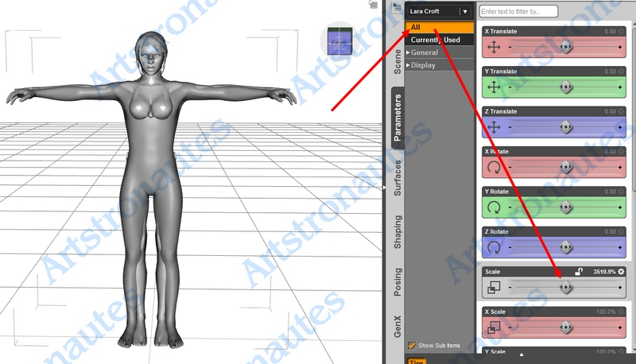Decrease Z Rotate with the minus button
The height and width of the screenshot is (364, 636).
pos(510,247)
